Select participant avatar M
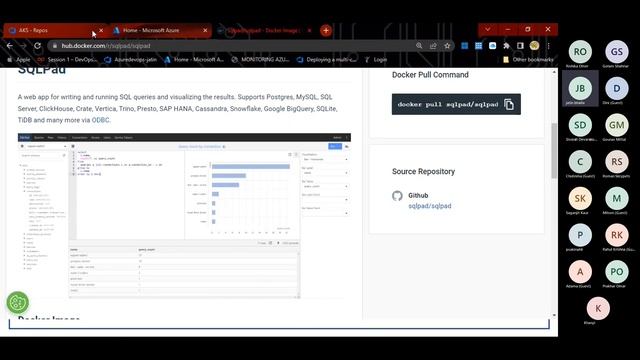 617,199
